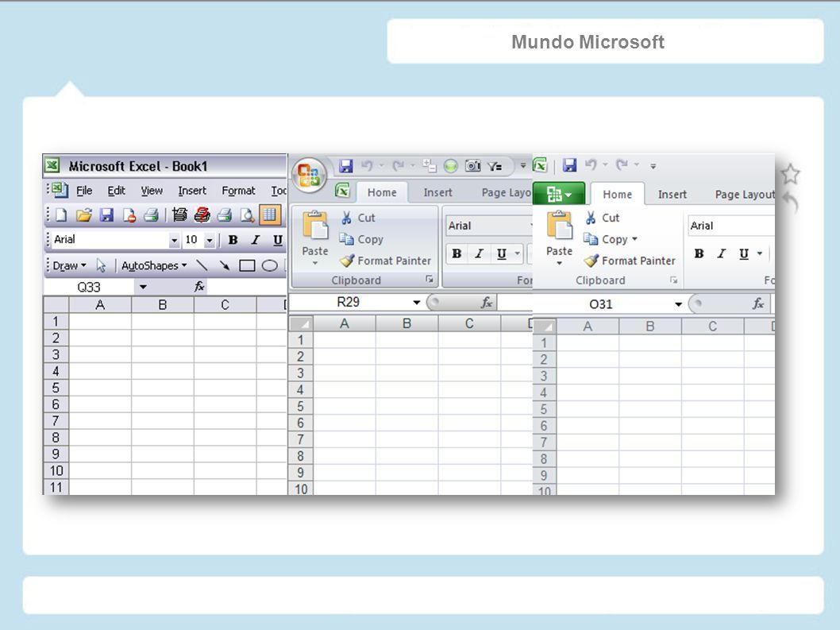Click green circle icon in Excel 2007 Quick Access Toolbar

pyautogui.click(x=451, y=166)
